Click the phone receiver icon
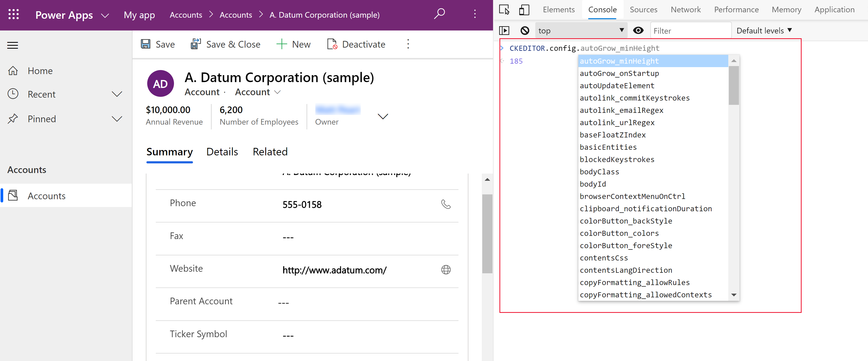This screenshot has height=361, width=868. [447, 204]
